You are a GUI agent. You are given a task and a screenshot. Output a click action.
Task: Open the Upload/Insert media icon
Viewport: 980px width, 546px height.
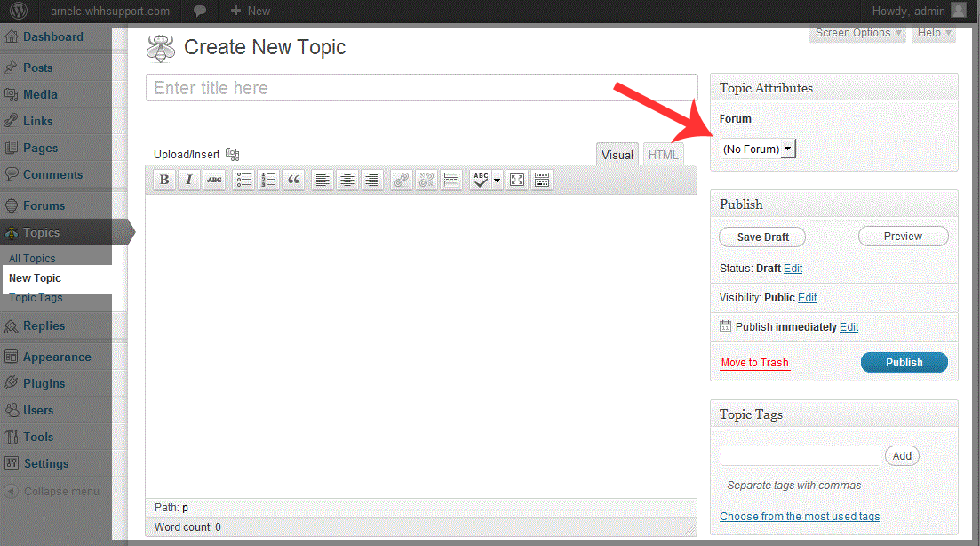(x=233, y=154)
